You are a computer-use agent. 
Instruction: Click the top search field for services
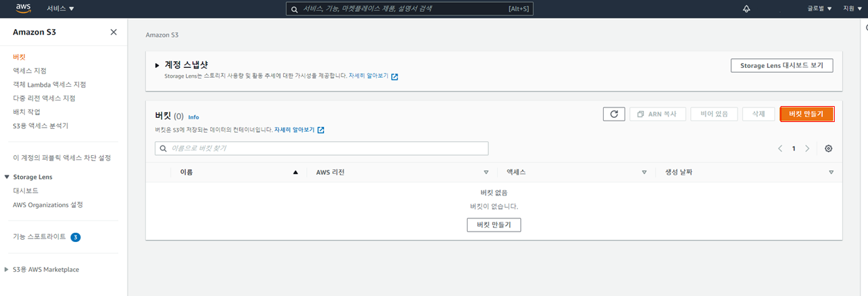[409, 8]
